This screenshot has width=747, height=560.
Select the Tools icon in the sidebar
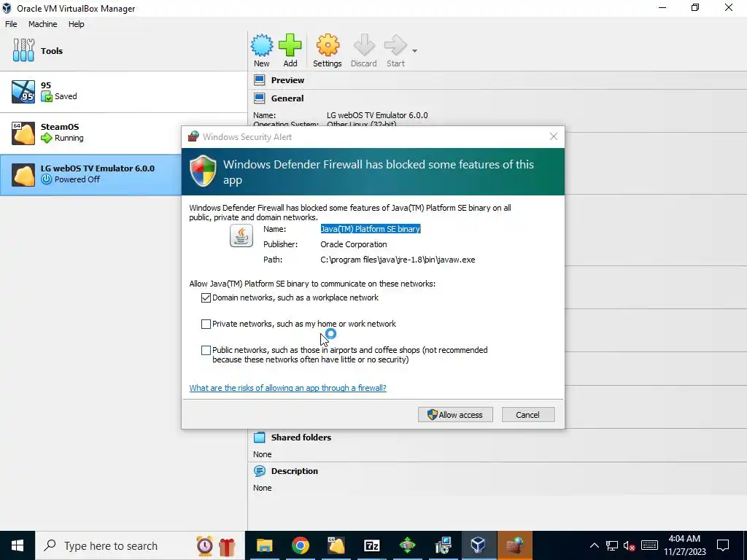click(24, 50)
